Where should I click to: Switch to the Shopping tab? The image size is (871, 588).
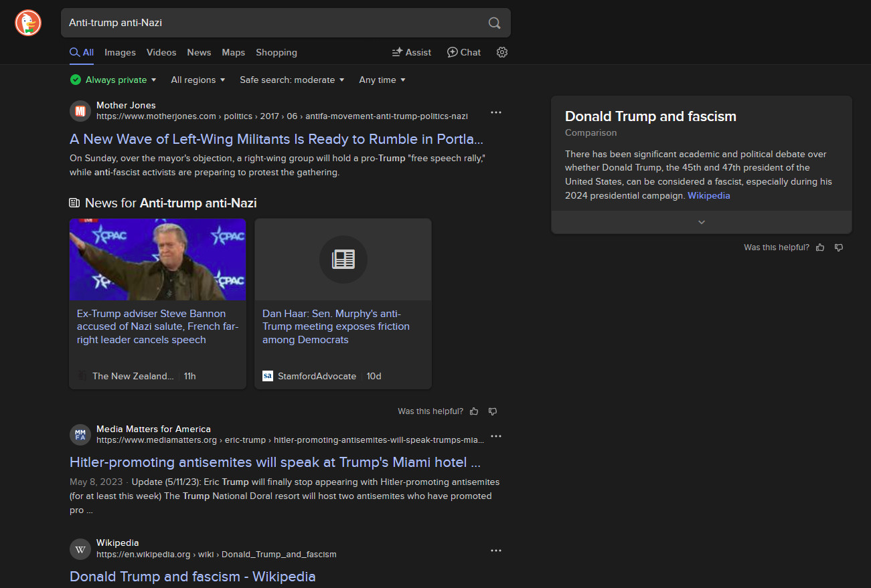click(x=276, y=52)
